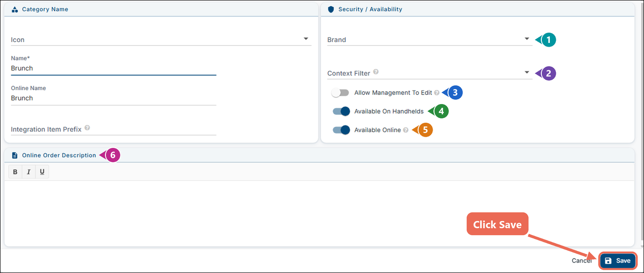Click the Context Filter help icon
644x273 pixels.
tap(376, 72)
